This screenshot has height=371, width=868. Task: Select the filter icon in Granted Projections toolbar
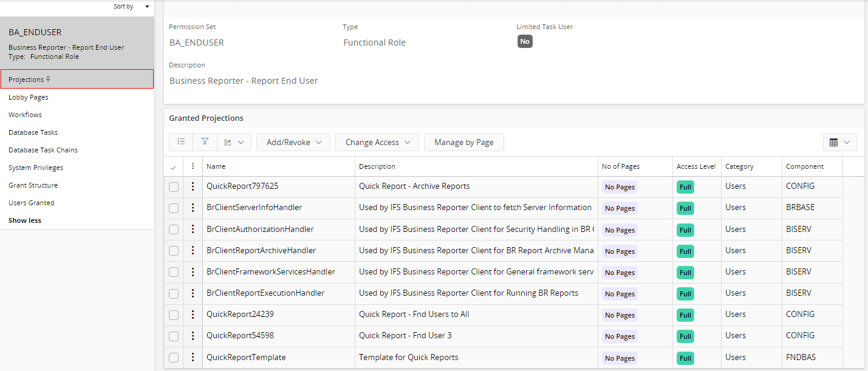click(x=205, y=141)
